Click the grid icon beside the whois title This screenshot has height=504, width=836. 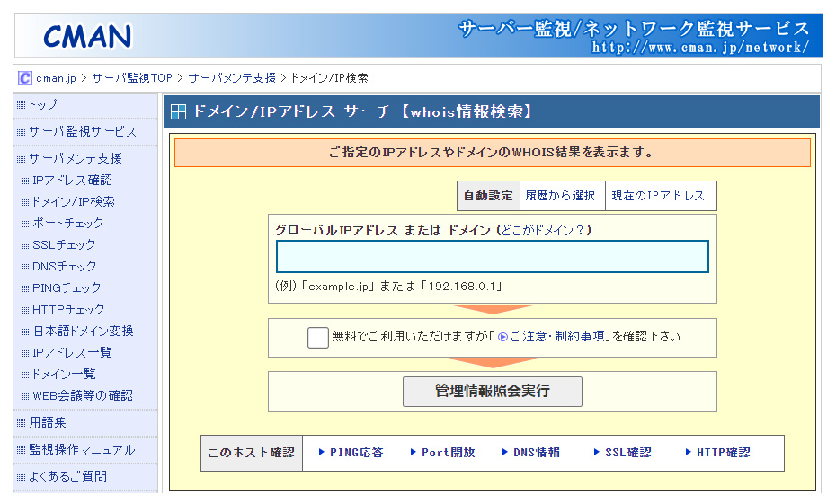pos(179,112)
